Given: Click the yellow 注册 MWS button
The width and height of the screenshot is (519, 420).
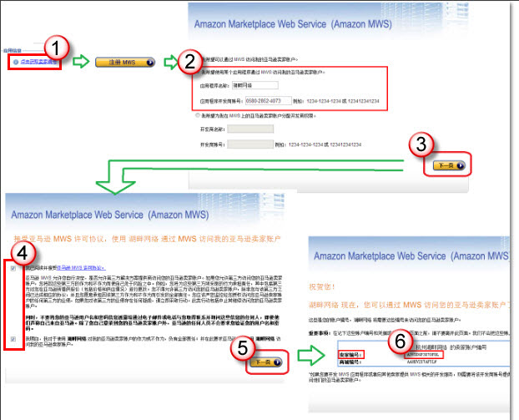Looking at the screenshot, I should pyautogui.click(x=125, y=63).
